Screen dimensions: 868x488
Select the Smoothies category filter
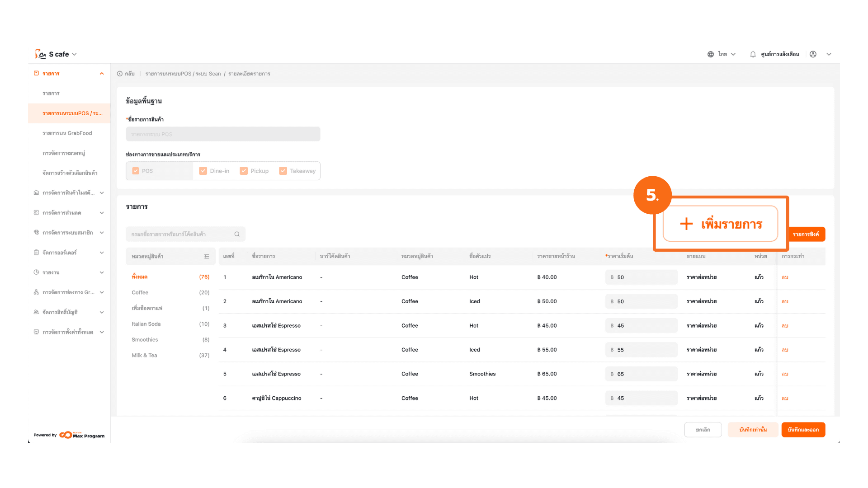(145, 340)
